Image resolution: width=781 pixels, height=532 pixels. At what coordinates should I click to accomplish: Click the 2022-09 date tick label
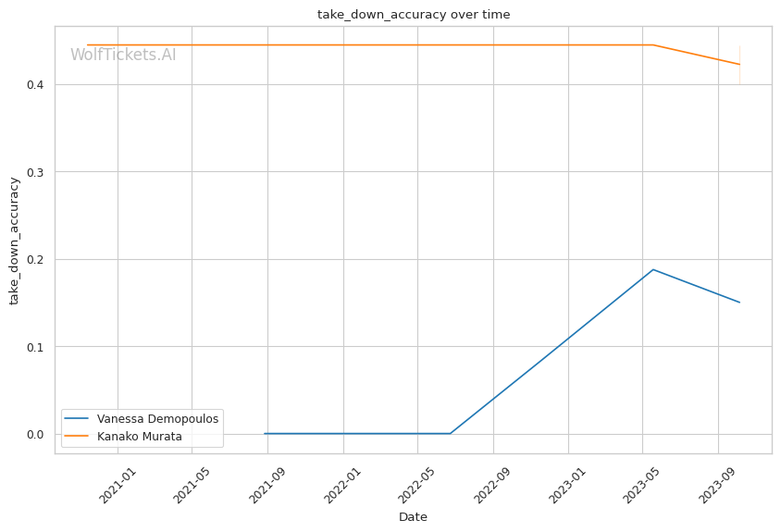tap(492, 481)
